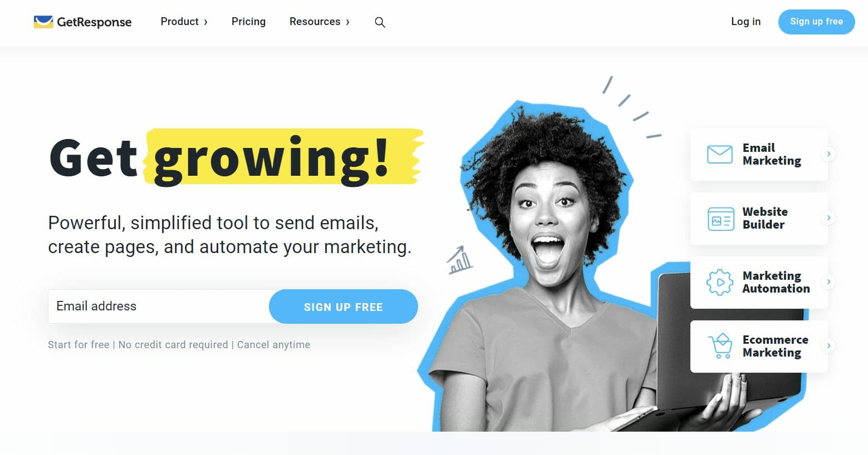Click the GetResponse brand name text
The width and height of the screenshot is (868, 455).
tap(94, 22)
